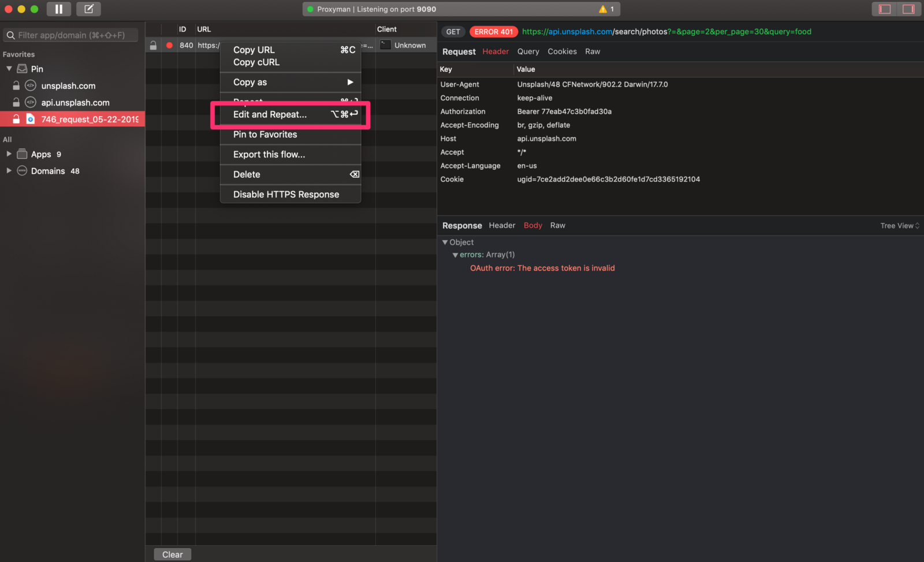This screenshot has width=924, height=562.
Task: Select Pin to Favorites menu entry
Action: 290,134
